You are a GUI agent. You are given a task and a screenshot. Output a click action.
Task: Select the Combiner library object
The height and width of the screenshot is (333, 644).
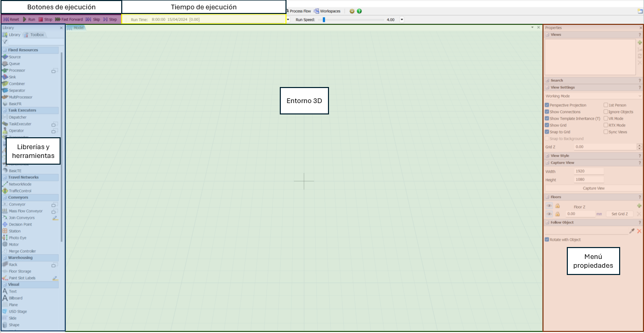pyautogui.click(x=17, y=84)
